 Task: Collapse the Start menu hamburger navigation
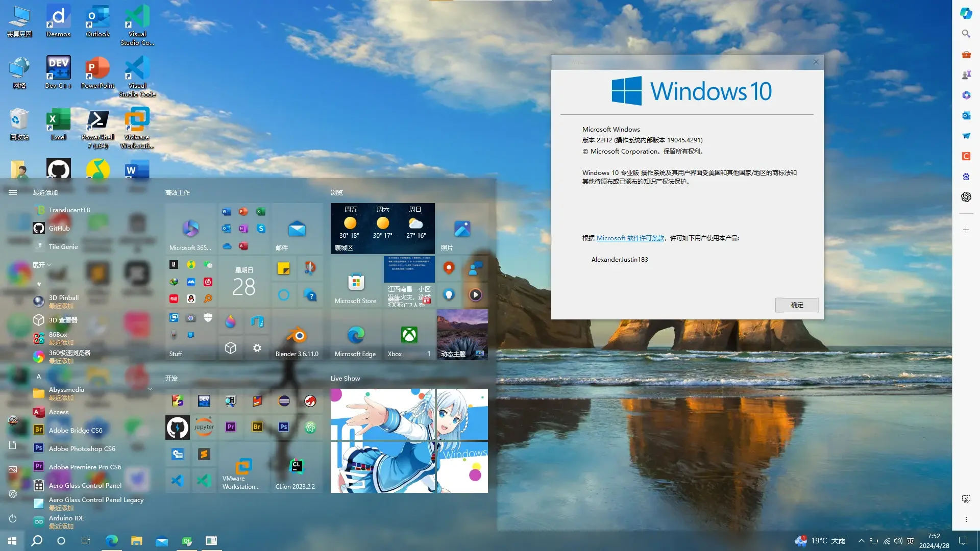(13, 192)
